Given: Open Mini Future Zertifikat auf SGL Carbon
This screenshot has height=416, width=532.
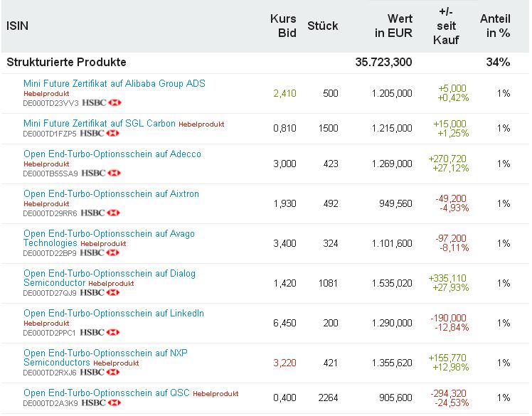Looking at the screenshot, I should [x=99, y=124].
